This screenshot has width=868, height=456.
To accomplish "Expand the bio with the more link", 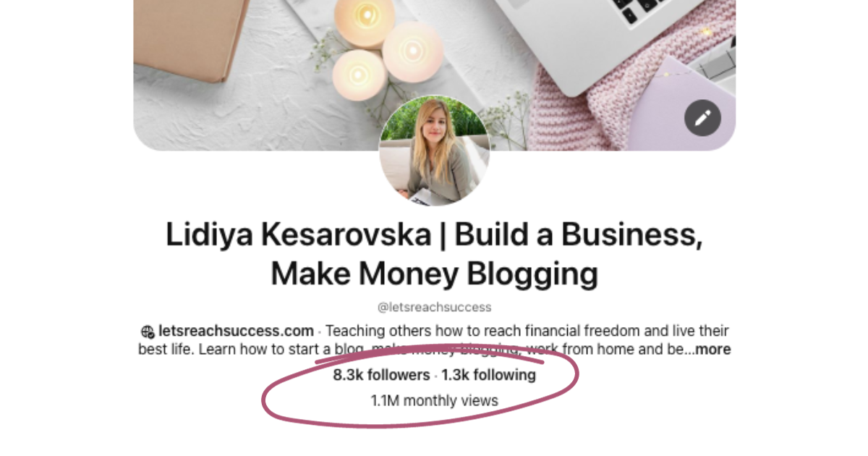I will pyautogui.click(x=713, y=350).
